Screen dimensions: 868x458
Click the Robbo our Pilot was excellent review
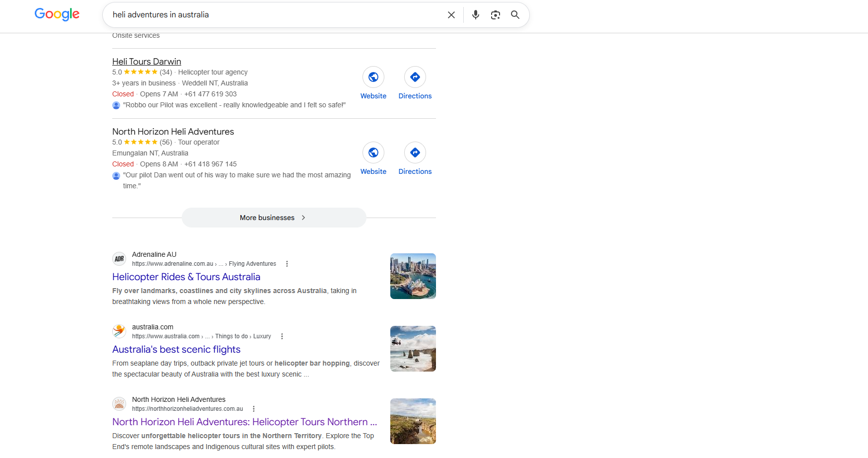pos(234,105)
